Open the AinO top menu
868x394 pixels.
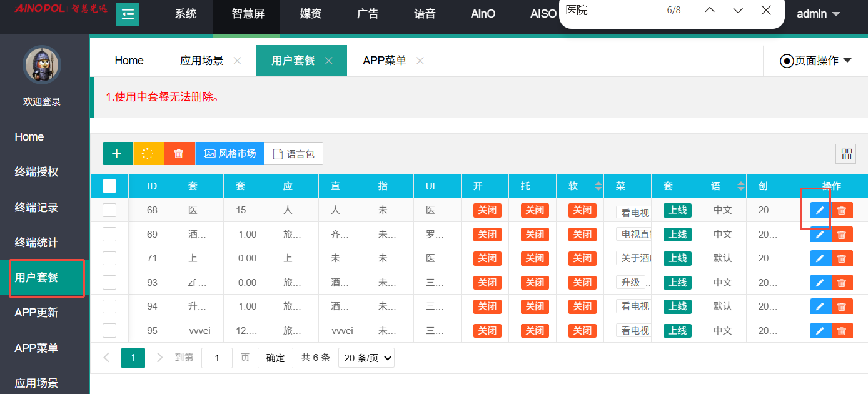483,14
